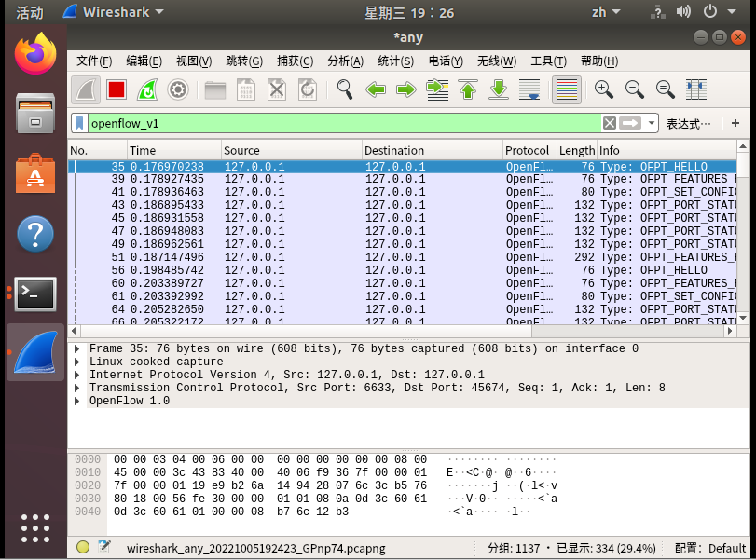Restart the current capture
756x560 pixels.
[147, 89]
